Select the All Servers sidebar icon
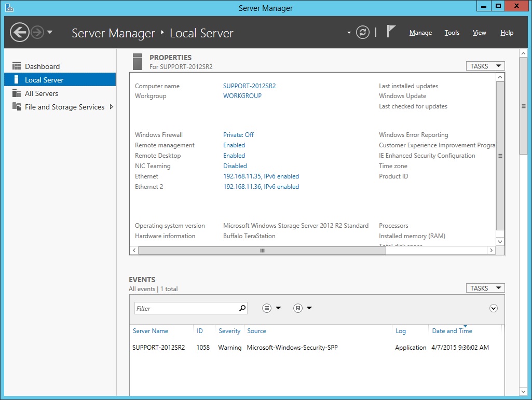532x400 pixels. click(17, 93)
